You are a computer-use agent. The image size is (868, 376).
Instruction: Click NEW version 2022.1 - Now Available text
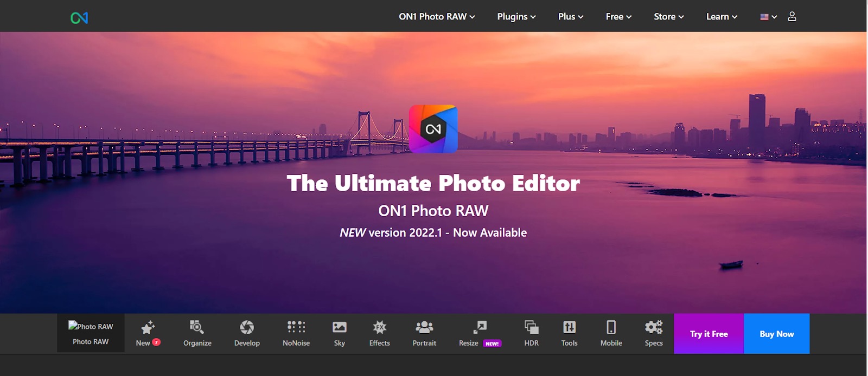point(433,232)
